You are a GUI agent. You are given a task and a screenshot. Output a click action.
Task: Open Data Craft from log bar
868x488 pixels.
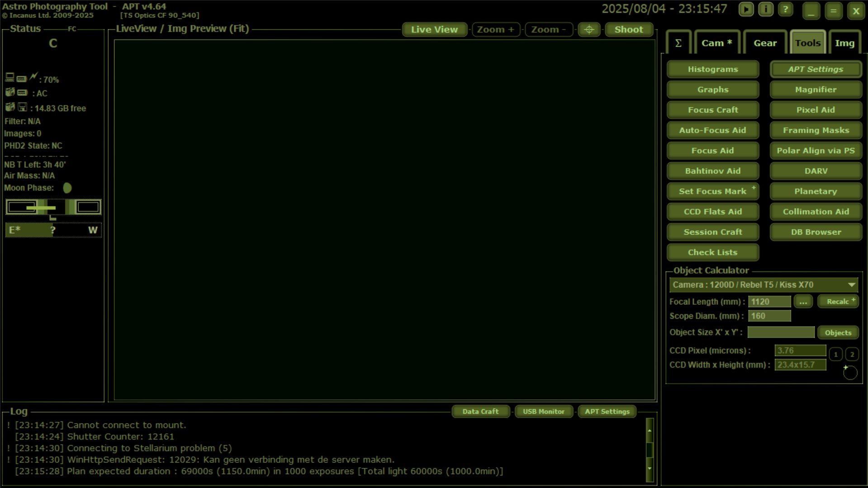coord(480,412)
